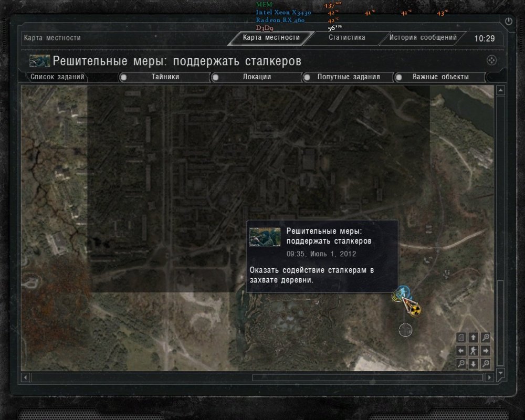Toggle the Важные объекты map filter
This screenshot has width=525, height=420.
[440, 77]
